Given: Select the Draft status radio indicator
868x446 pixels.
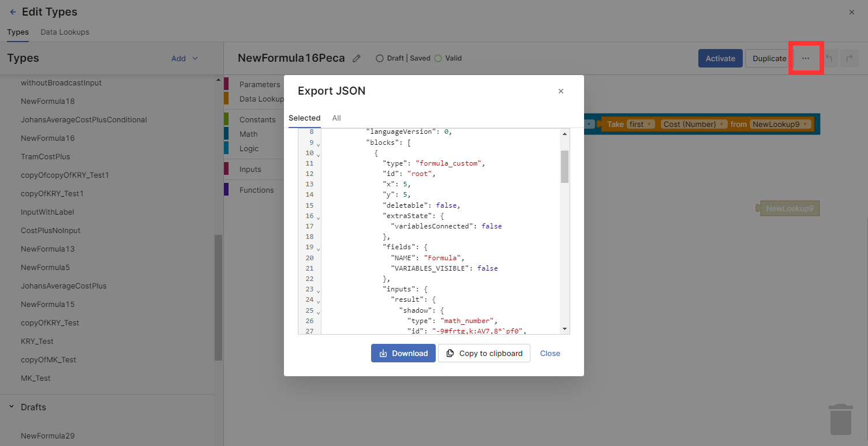Looking at the screenshot, I should tap(380, 58).
